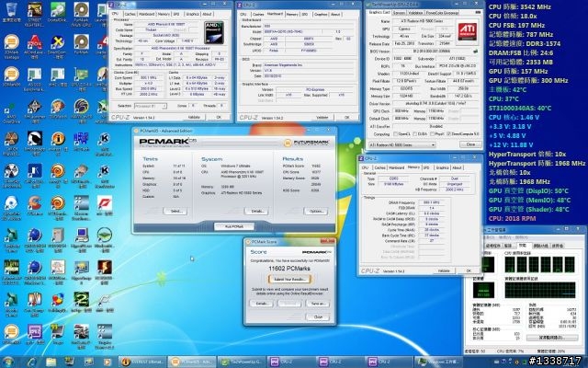Click Validate in CPU-Z memory window
This screenshot has height=368, width=588.
click(444, 270)
